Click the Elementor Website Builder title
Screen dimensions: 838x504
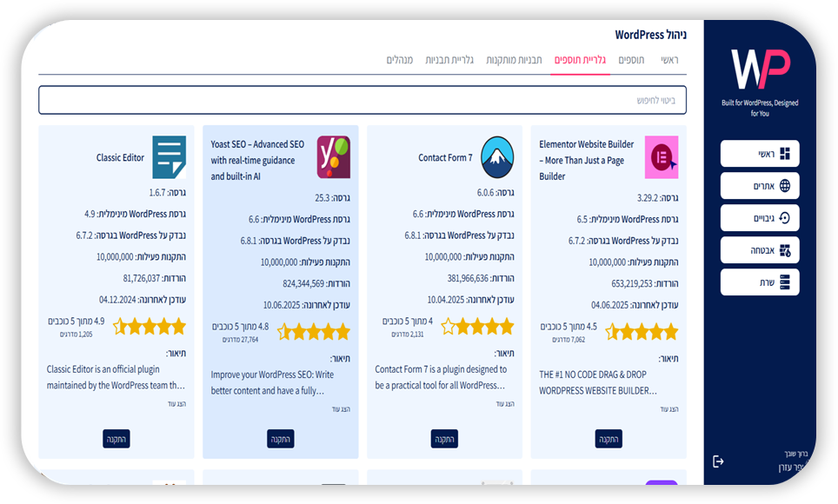(x=586, y=161)
